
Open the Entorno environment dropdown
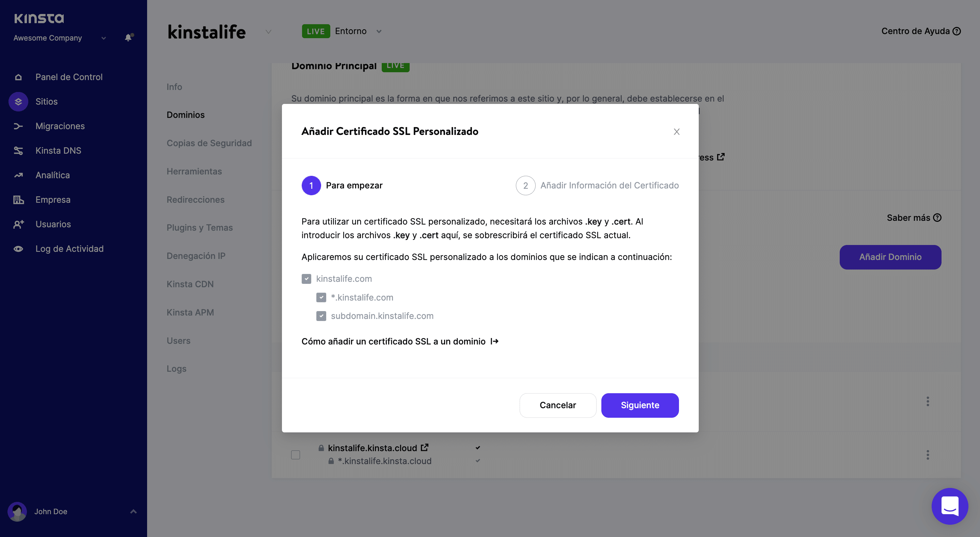point(379,32)
